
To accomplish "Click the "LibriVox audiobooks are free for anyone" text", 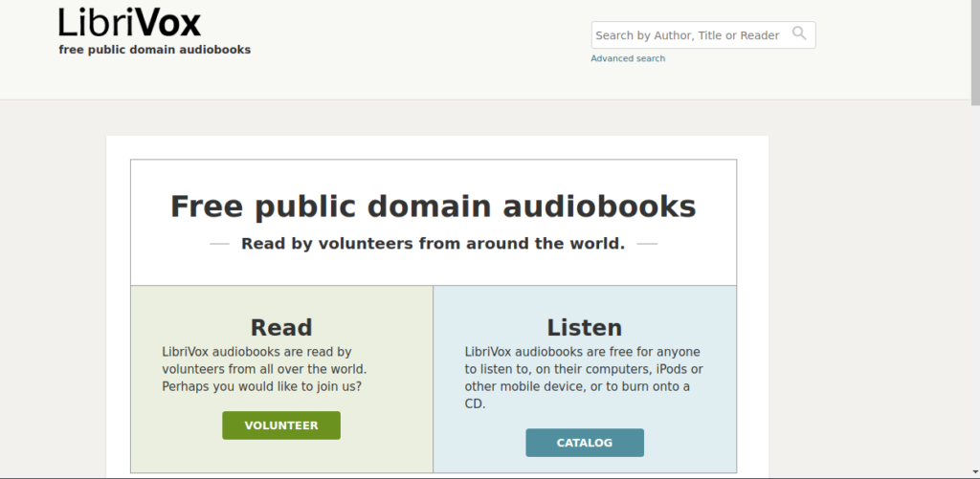I will tap(583, 352).
